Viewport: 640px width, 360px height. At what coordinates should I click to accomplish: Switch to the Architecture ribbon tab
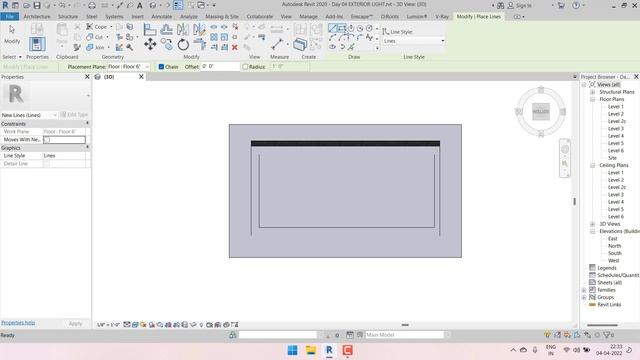[x=37, y=17]
